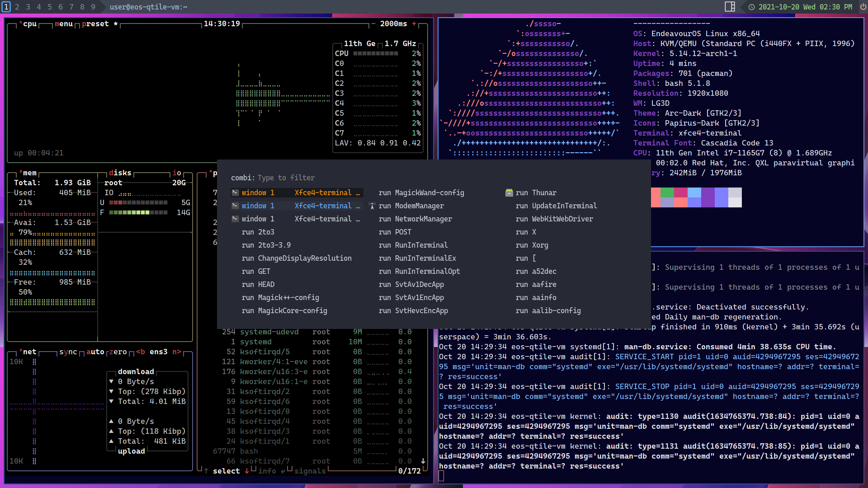Click the clock icon beside the date
Viewport: 868px width, 488px height.
(x=751, y=7)
